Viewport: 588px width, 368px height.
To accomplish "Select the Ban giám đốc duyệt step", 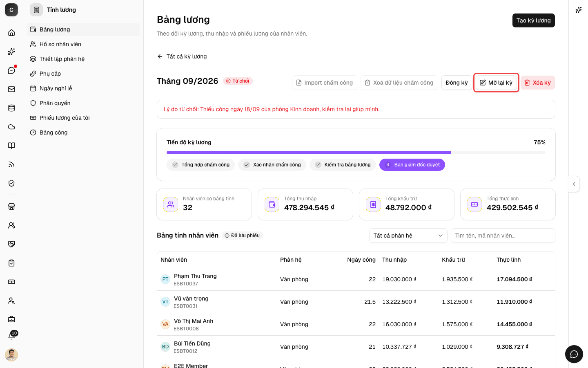I will click(412, 165).
